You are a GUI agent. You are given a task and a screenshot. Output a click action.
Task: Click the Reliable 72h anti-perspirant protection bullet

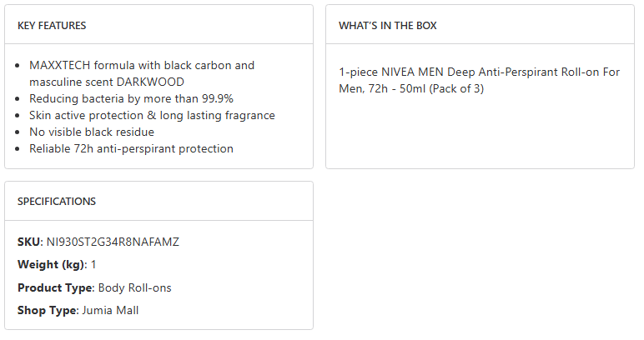(131, 148)
